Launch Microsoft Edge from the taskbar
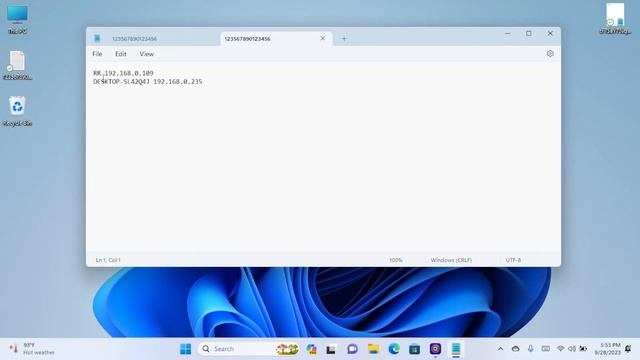This screenshot has height=360, width=640. [x=394, y=349]
